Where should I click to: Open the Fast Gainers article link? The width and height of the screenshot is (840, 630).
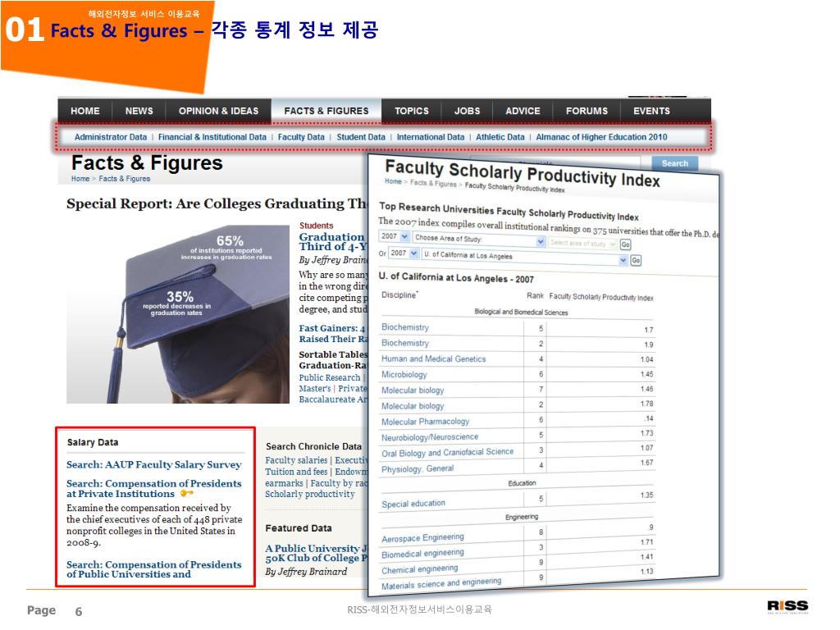[333, 334]
